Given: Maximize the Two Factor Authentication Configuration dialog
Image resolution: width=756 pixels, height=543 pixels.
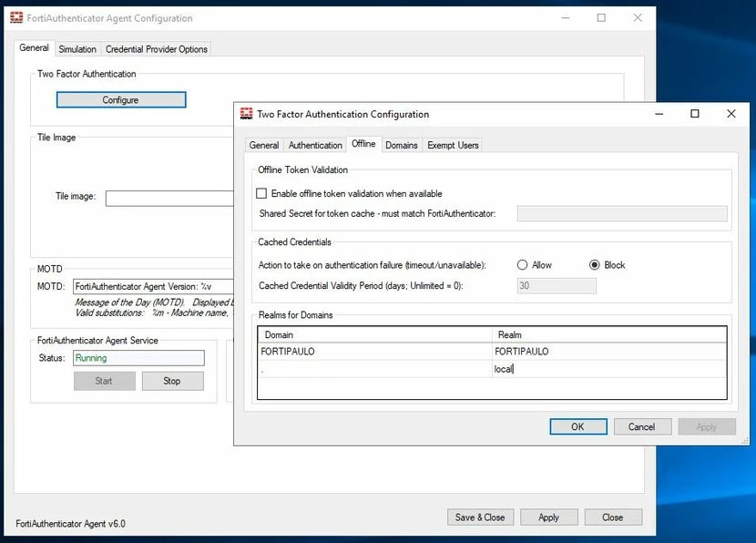Looking at the screenshot, I should 695,114.
